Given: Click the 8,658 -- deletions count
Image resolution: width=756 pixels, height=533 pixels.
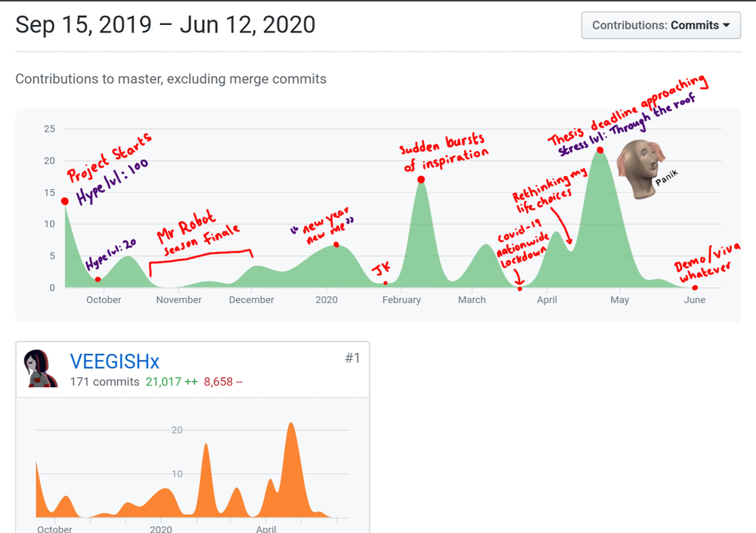Looking at the screenshot, I should point(222,382).
